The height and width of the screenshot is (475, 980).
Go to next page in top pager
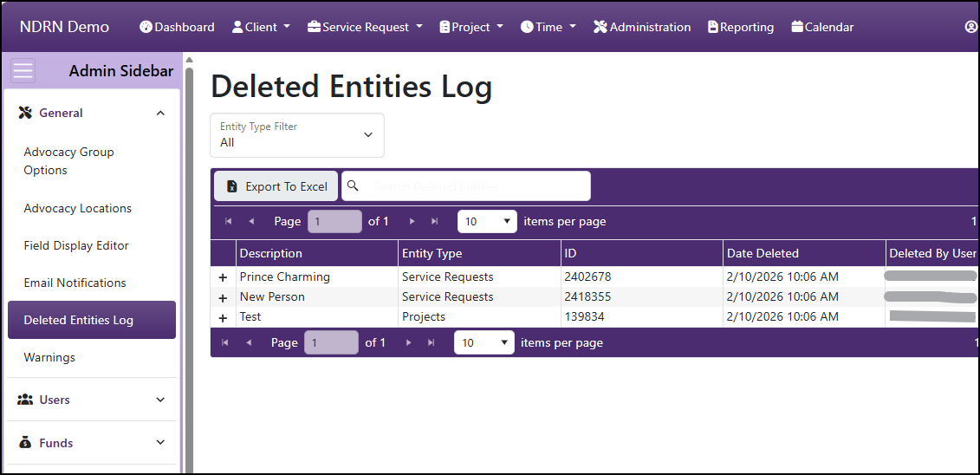click(x=412, y=221)
